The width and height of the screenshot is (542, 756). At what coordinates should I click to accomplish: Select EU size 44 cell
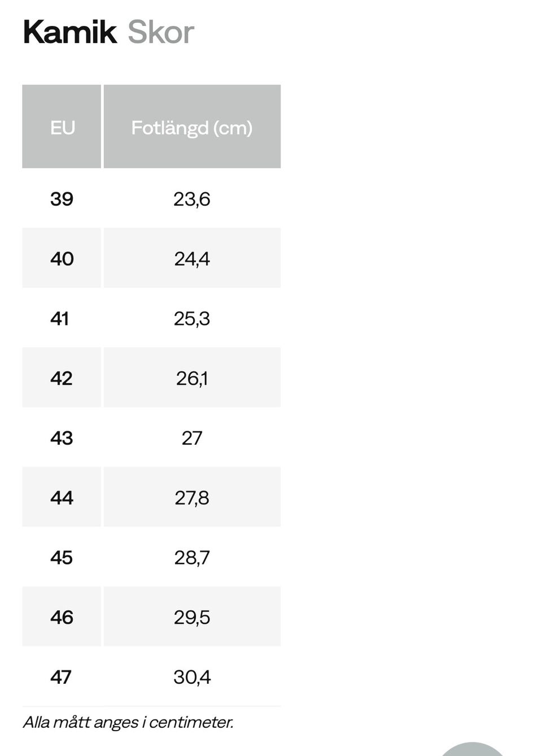point(62,498)
